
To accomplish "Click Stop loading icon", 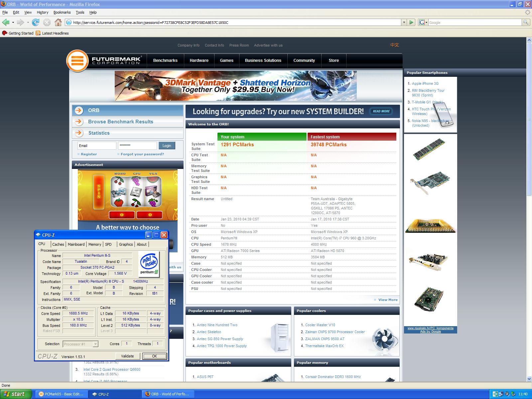I will click(x=47, y=22).
